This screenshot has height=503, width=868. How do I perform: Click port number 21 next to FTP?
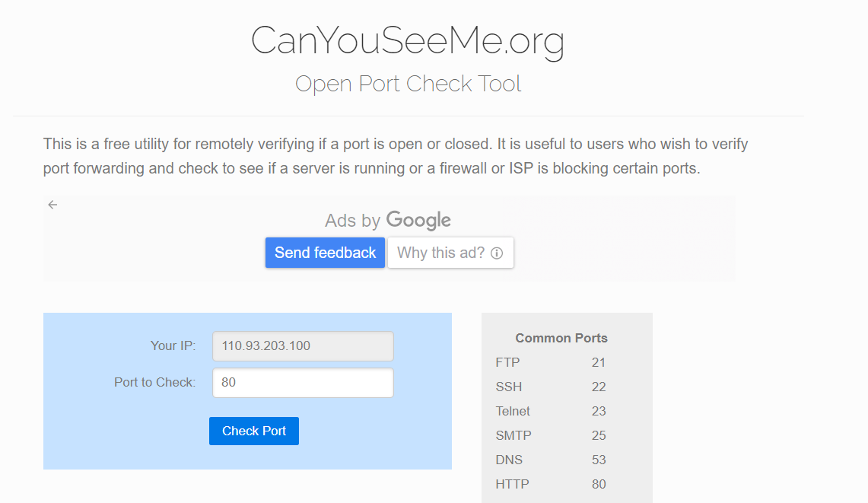(599, 362)
